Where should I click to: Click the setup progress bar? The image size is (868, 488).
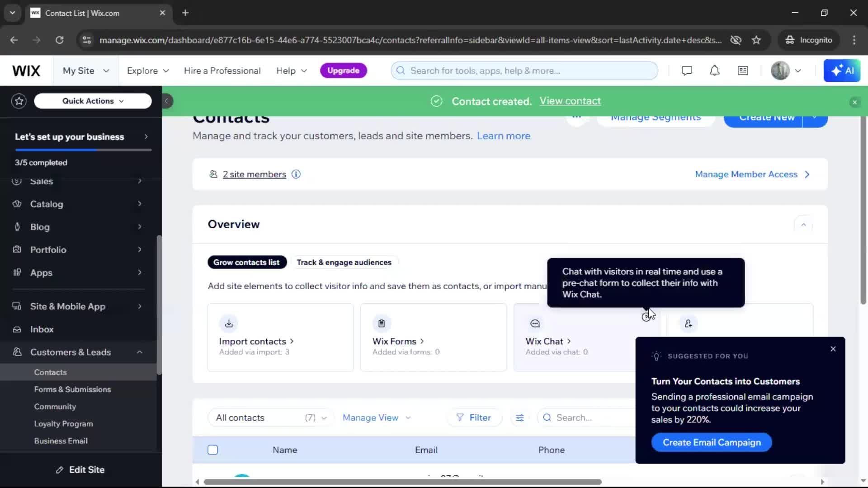pos(83,150)
